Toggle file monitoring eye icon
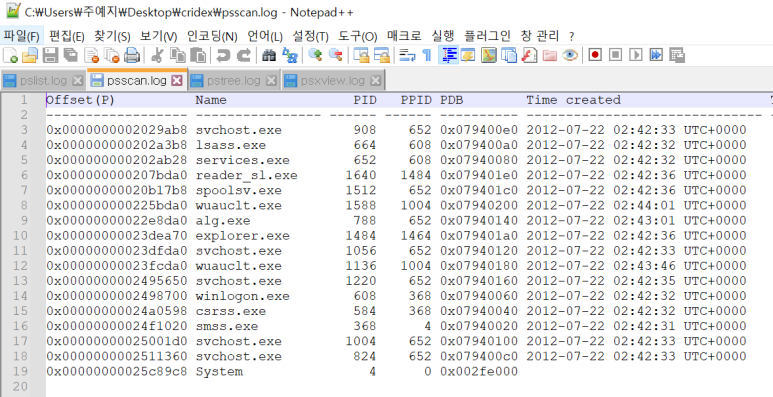 pyautogui.click(x=570, y=55)
